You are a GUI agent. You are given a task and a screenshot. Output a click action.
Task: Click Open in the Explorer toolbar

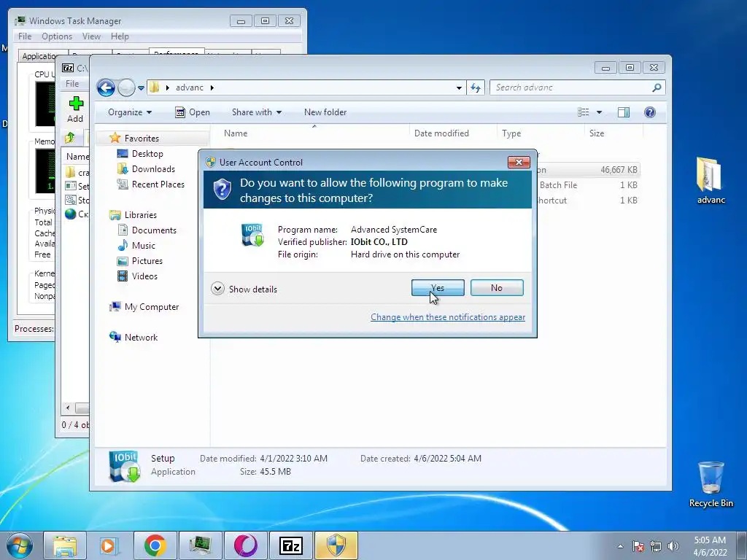click(x=193, y=112)
